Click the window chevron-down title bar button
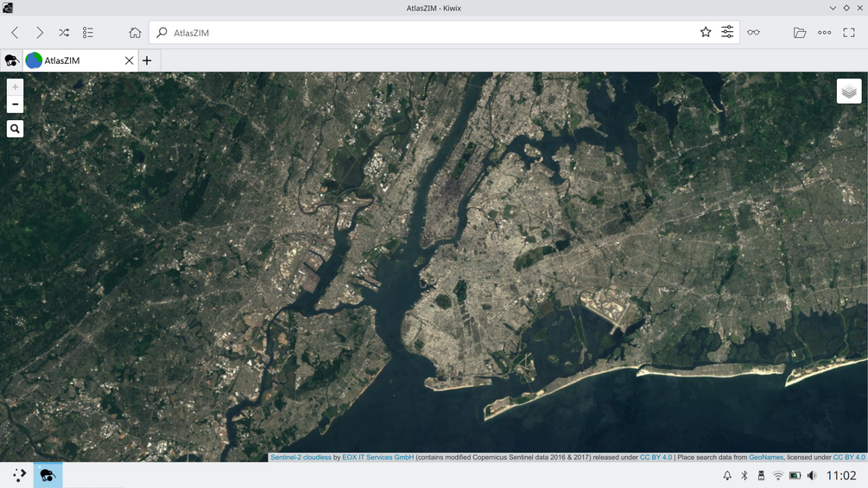This screenshot has height=488, width=868. pos(833,8)
